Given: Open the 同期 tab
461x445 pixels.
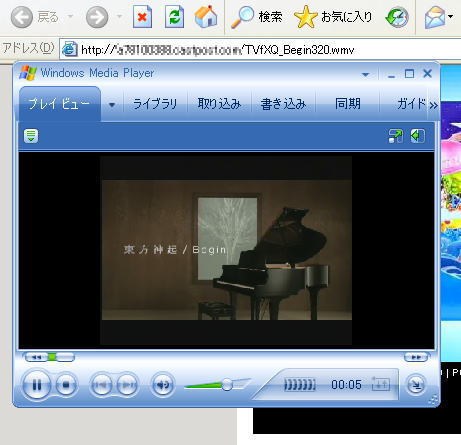Looking at the screenshot, I should [348, 104].
